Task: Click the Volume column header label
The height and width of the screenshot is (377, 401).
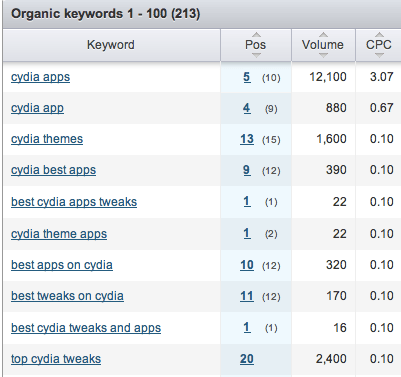Action: tap(323, 45)
